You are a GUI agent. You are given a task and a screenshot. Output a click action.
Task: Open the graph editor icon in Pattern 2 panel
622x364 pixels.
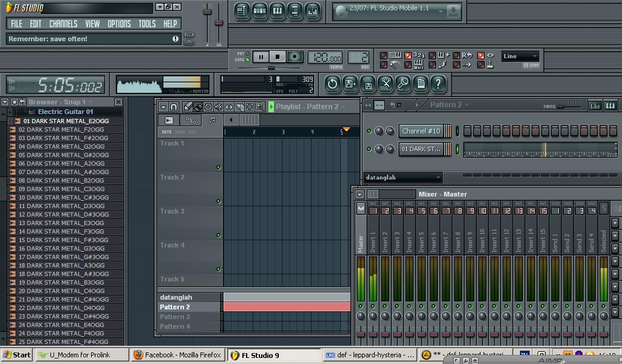point(595,106)
